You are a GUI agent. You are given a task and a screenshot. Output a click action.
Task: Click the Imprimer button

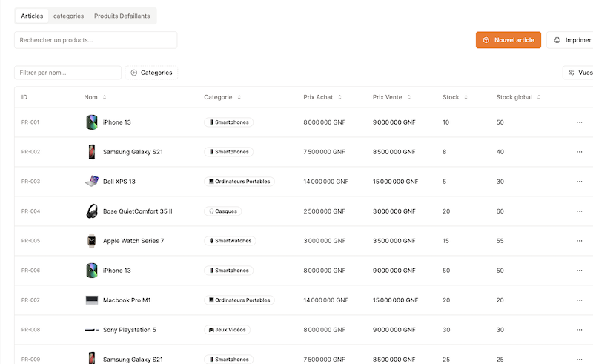point(572,40)
